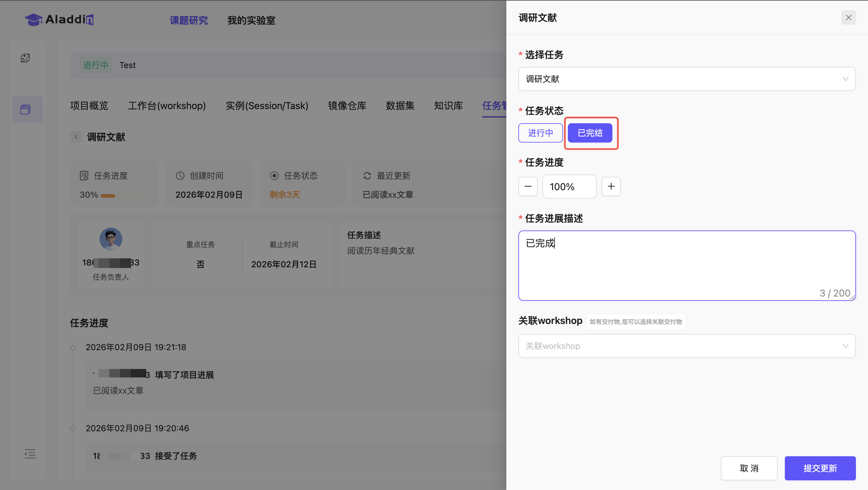Viewport: 868px width, 490px height.
Task: Click the Aladdin logo icon
Action: [33, 20]
